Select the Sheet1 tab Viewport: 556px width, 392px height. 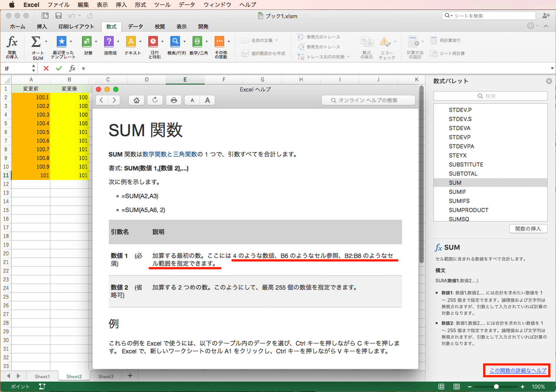pyautogui.click(x=42, y=376)
